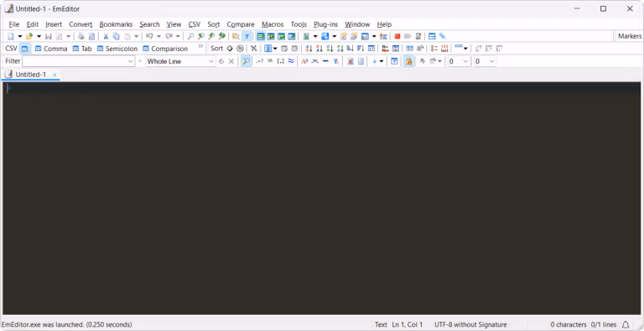Click the Comma CSV mode button
The image size is (644, 331).
[x=51, y=49]
